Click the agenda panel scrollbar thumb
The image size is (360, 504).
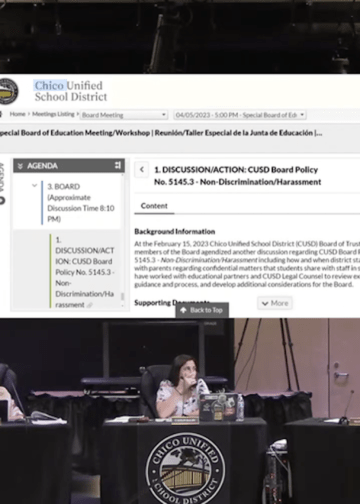pyautogui.click(x=122, y=297)
